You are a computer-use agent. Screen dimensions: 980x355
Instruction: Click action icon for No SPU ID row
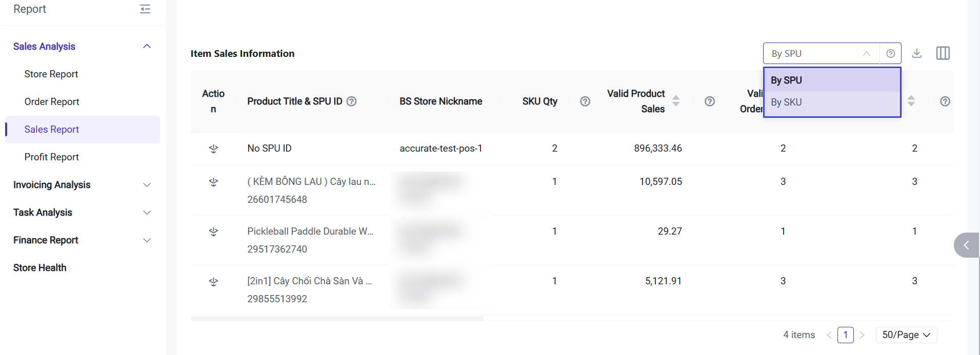214,149
